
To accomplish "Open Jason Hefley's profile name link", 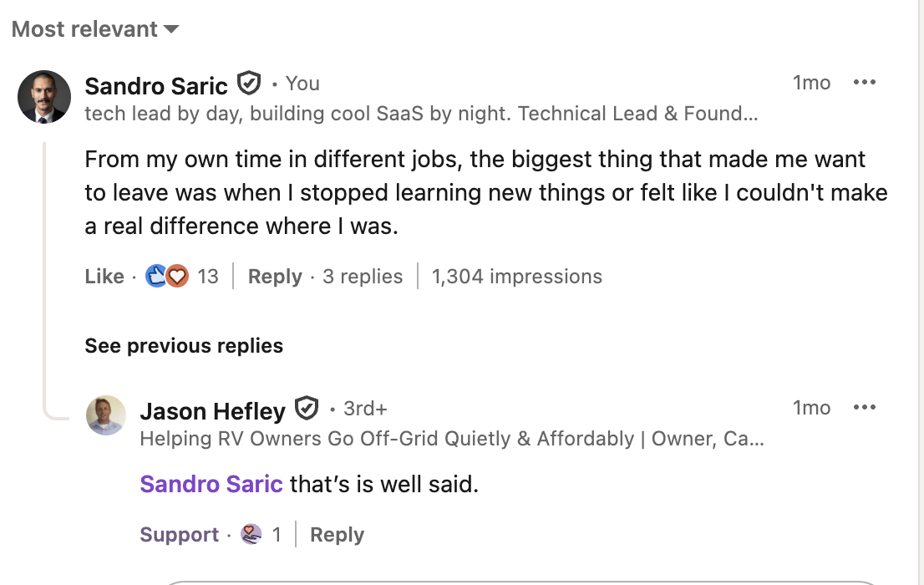I will [x=212, y=410].
